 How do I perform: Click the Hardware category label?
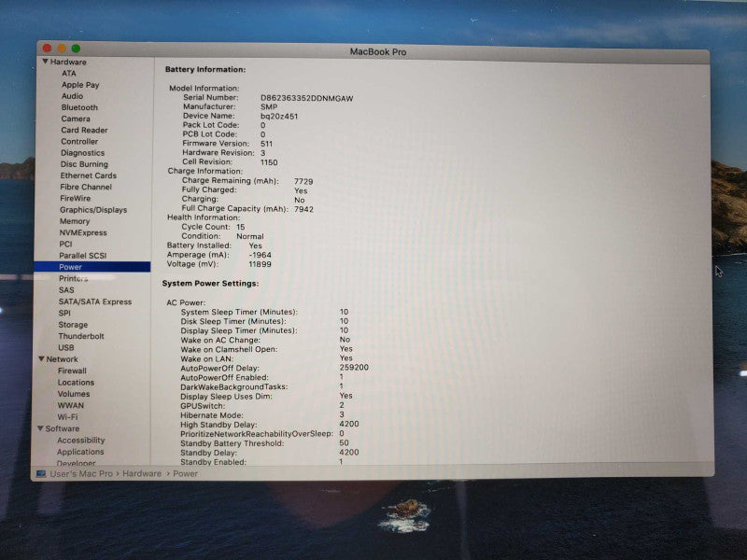[68, 62]
